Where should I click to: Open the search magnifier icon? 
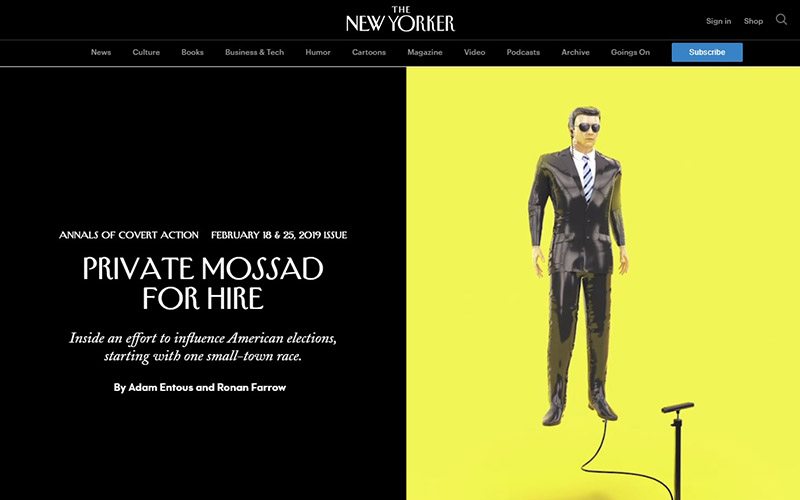pos(781,19)
